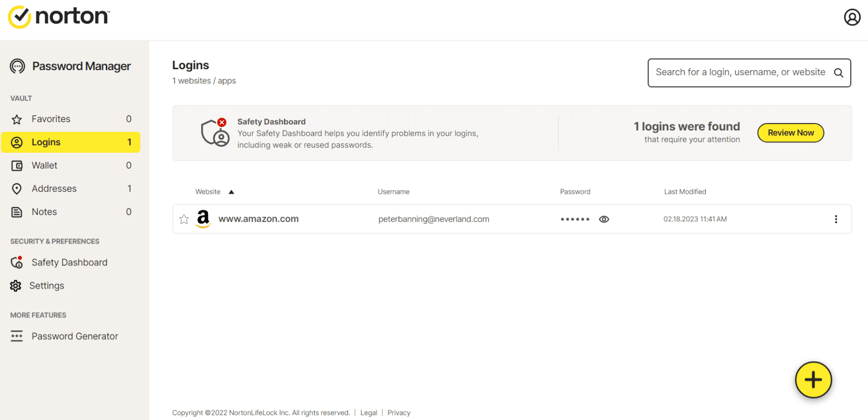This screenshot has width=868, height=420.
Task: Click the Wallet icon in sidebar
Action: (17, 166)
